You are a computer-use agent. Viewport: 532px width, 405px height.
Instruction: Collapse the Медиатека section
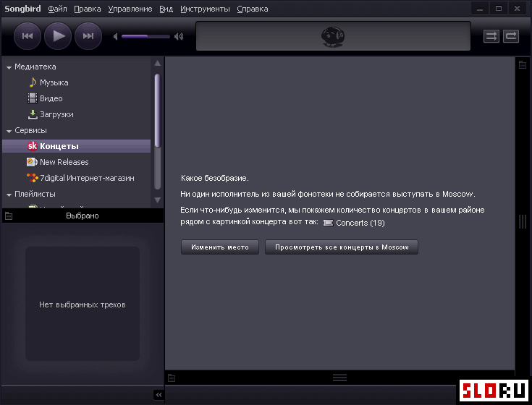9,67
